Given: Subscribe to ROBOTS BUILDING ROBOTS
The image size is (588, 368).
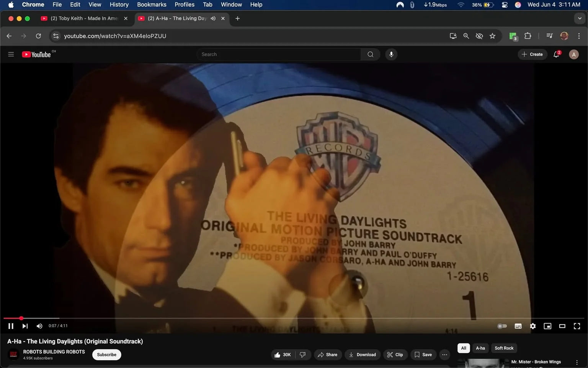Looking at the screenshot, I should coord(107,355).
